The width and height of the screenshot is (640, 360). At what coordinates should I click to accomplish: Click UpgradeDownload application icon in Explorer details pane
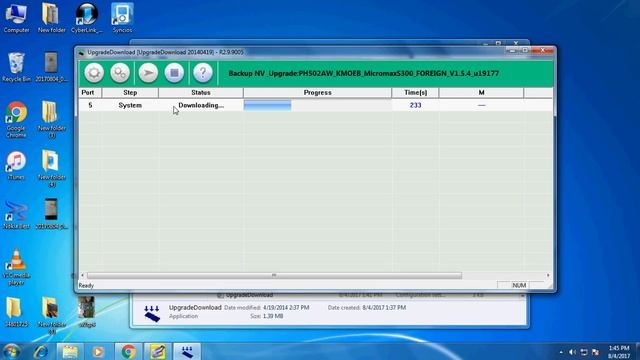click(x=152, y=313)
